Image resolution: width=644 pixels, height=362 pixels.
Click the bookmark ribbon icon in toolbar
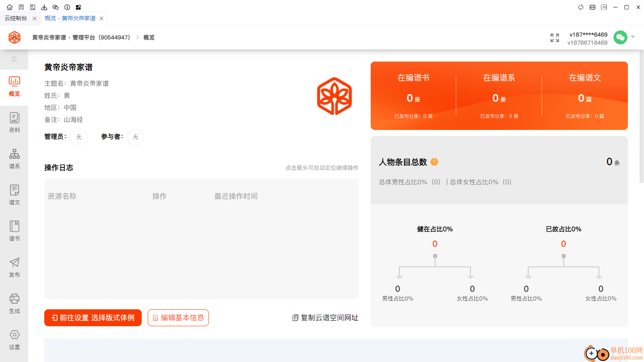tap(21, 7)
